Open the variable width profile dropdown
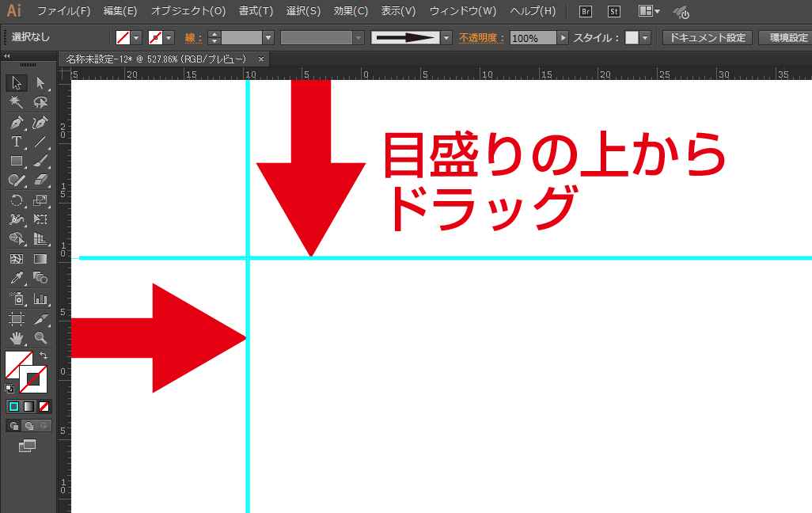The height and width of the screenshot is (513, 812). pos(359,38)
